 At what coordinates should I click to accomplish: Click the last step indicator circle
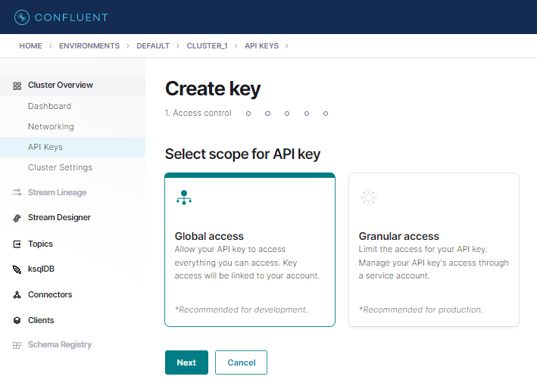326,114
